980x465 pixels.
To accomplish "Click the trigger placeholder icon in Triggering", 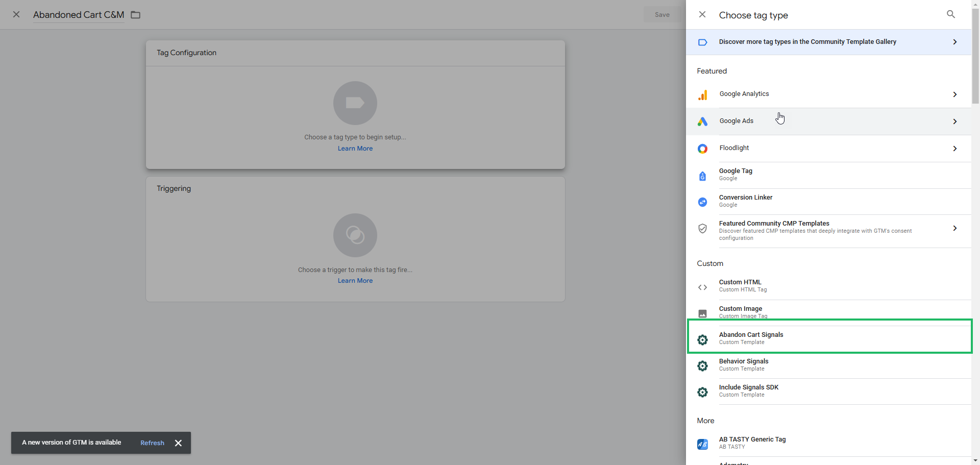I will click(x=355, y=235).
